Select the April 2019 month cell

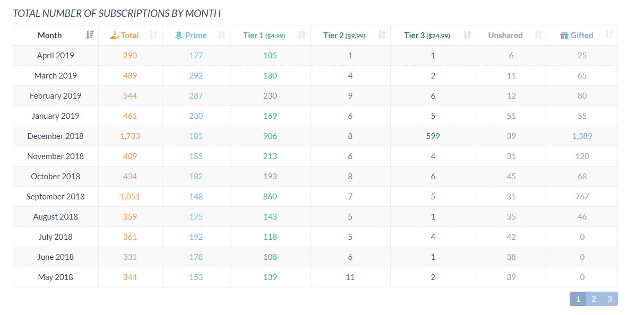coord(56,55)
